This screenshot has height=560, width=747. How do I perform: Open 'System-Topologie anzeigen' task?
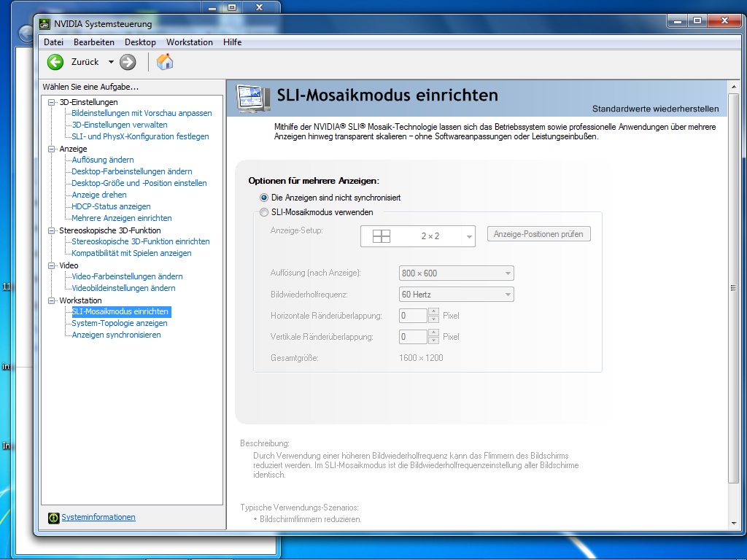click(120, 323)
